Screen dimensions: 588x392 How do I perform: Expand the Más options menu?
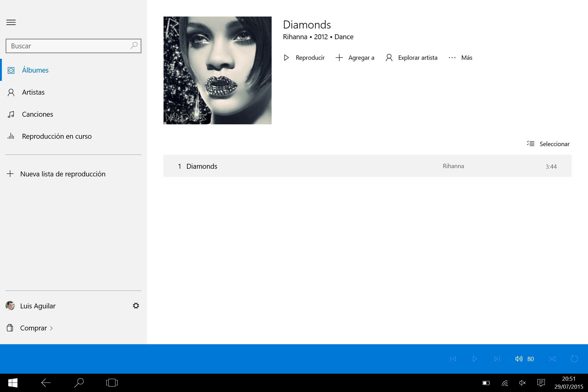(460, 58)
